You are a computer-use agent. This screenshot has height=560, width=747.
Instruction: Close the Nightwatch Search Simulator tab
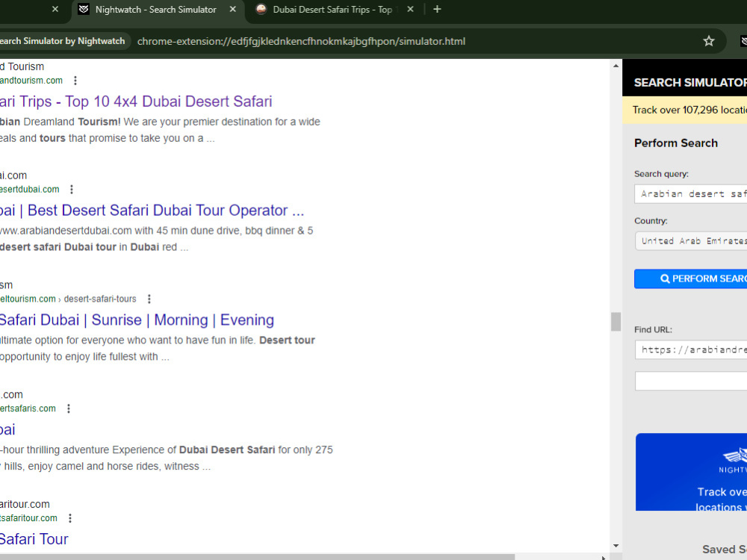(232, 9)
